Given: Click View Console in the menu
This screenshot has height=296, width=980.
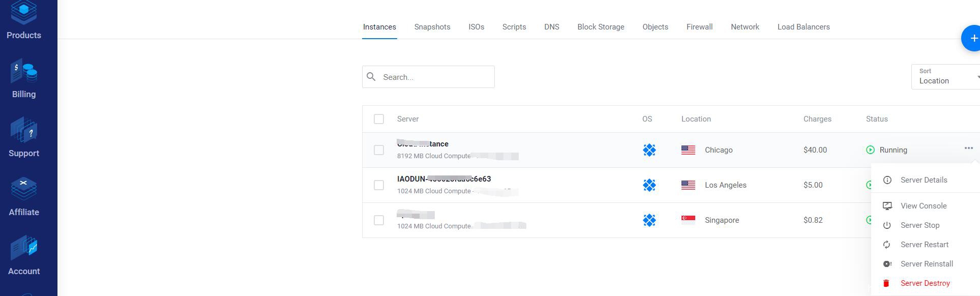Looking at the screenshot, I should tap(923, 206).
